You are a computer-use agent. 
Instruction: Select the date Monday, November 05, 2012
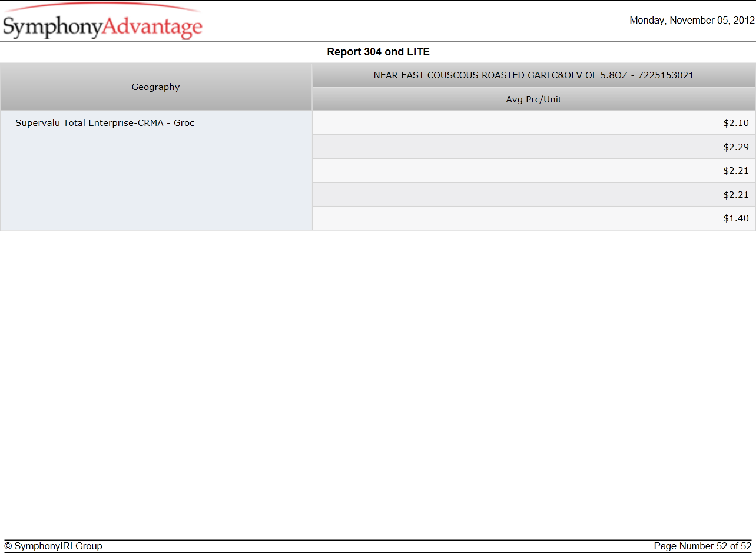(692, 20)
